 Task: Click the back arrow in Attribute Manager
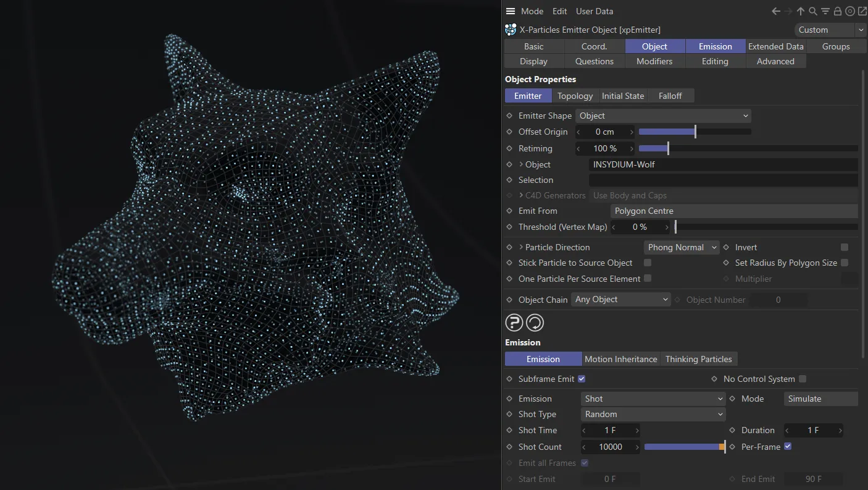pos(776,11)
